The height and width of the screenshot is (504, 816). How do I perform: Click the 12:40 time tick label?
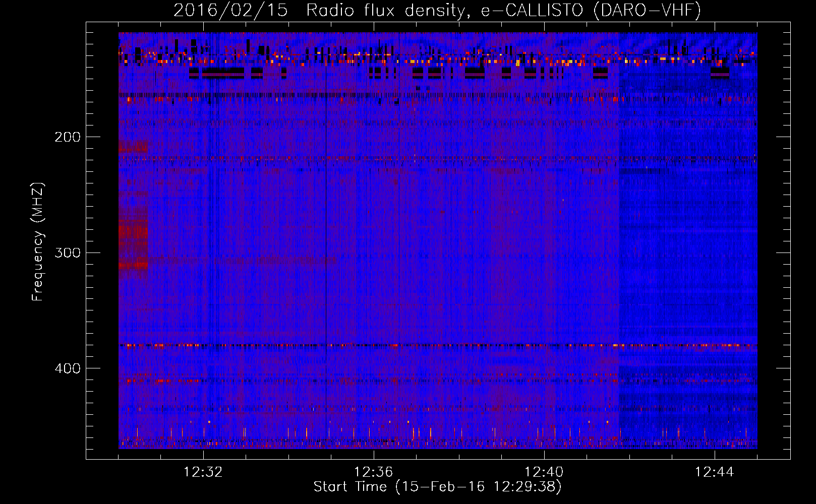click(544, 472)
